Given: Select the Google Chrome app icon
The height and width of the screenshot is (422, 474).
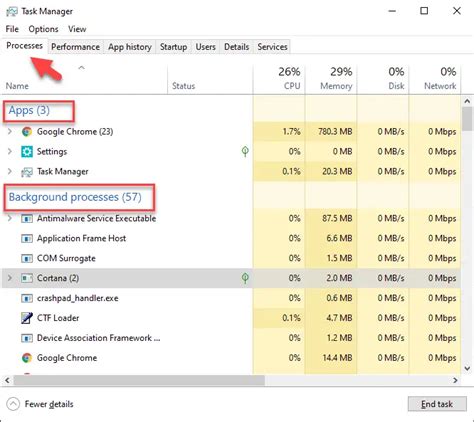Looking at the screenshot, I should click(27, 132).
